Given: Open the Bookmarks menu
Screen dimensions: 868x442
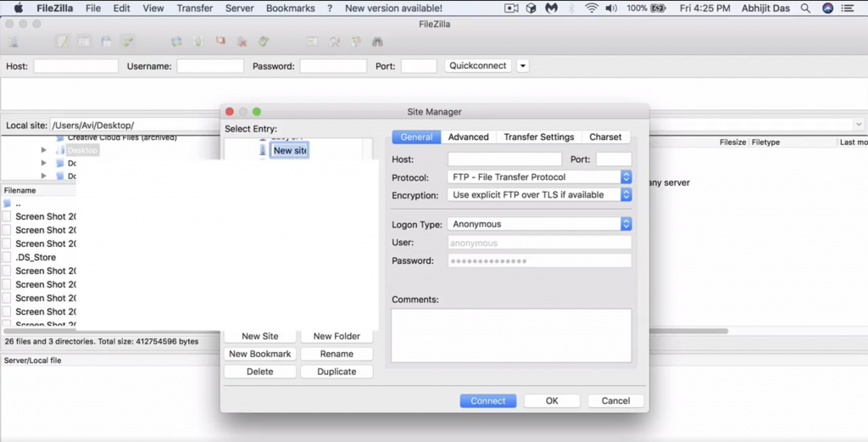Looking at the screenshot, I should point(290,8).
